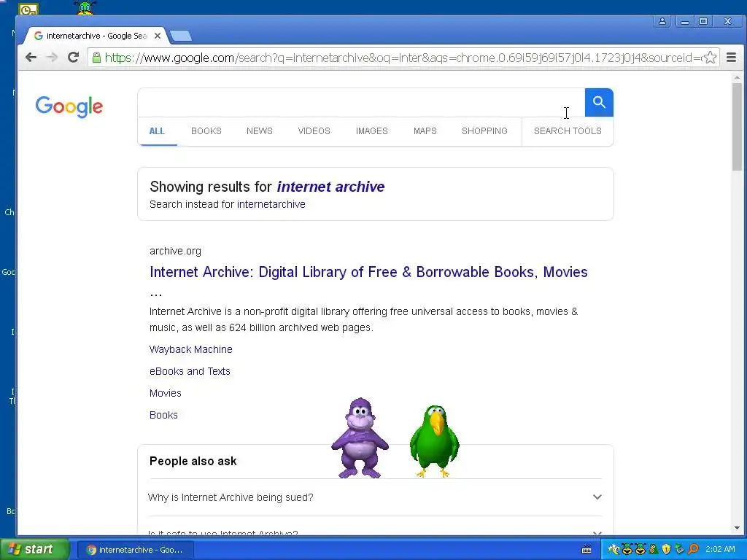Open SEARCH TOOLS options

pos(568,131)
